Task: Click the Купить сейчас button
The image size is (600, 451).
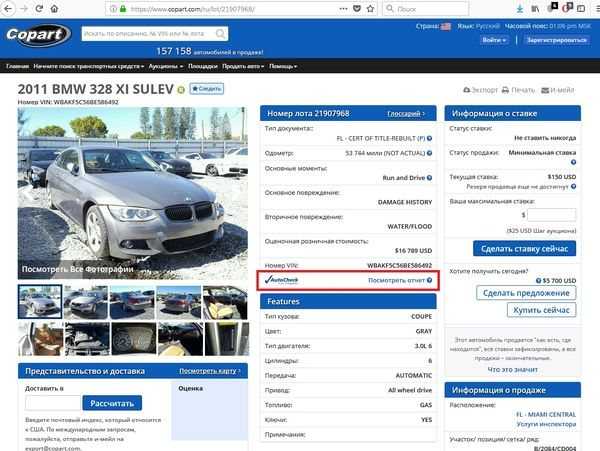Action: pyautogui.click(x=541, y=310)
